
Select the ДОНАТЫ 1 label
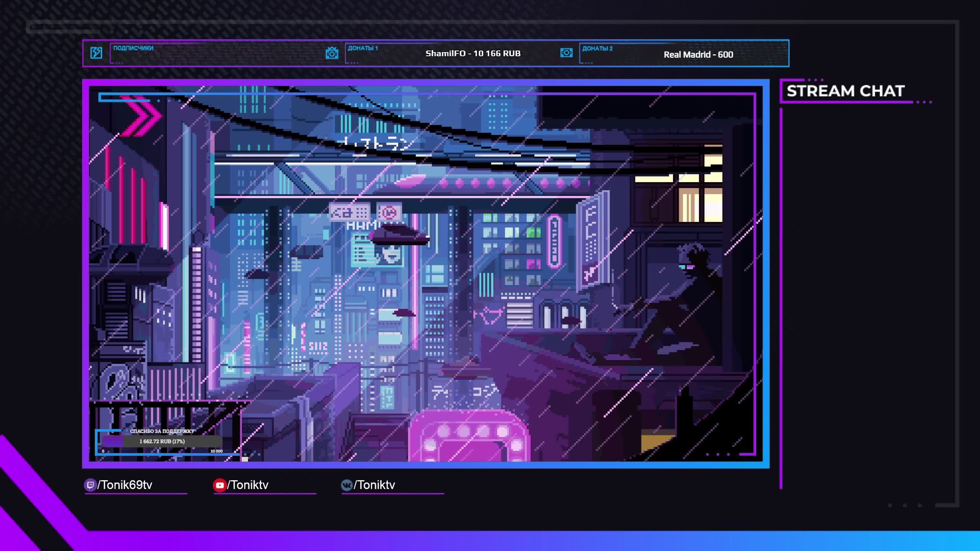363,48
